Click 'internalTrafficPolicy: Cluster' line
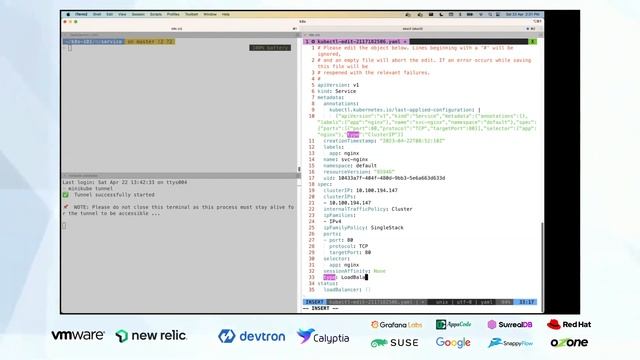The height and width of the screenshot is (360, 640). pos(368,209)
